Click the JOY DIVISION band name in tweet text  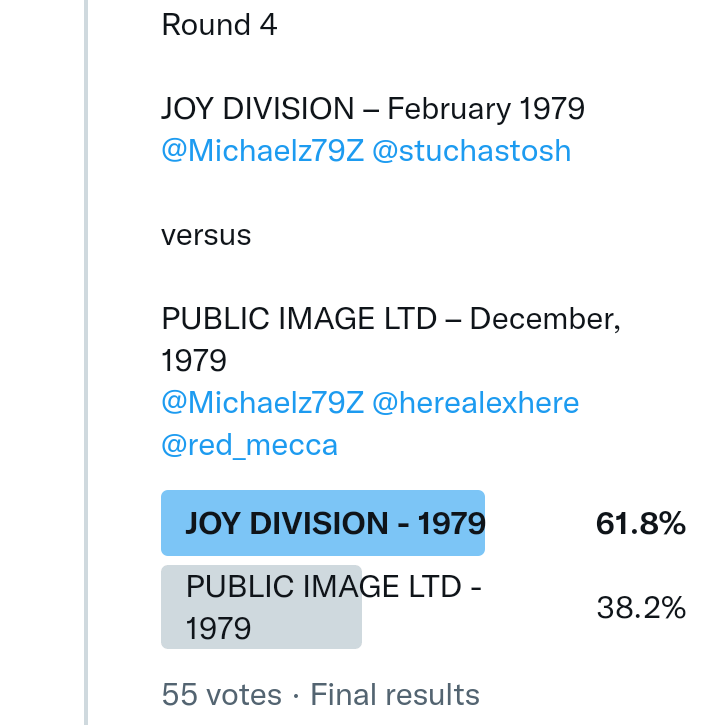click(x=258, y=109)
